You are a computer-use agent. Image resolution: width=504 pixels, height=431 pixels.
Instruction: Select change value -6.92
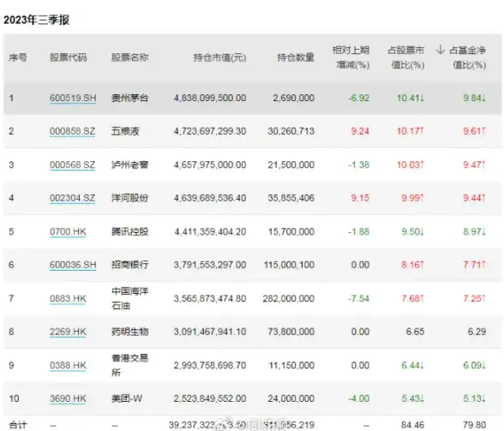tap(358, 98)
